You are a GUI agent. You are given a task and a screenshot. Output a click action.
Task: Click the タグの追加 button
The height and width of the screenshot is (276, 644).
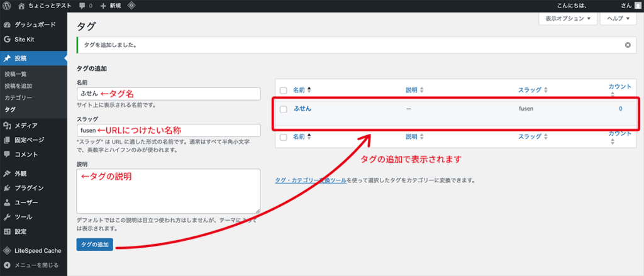[94, 244]
